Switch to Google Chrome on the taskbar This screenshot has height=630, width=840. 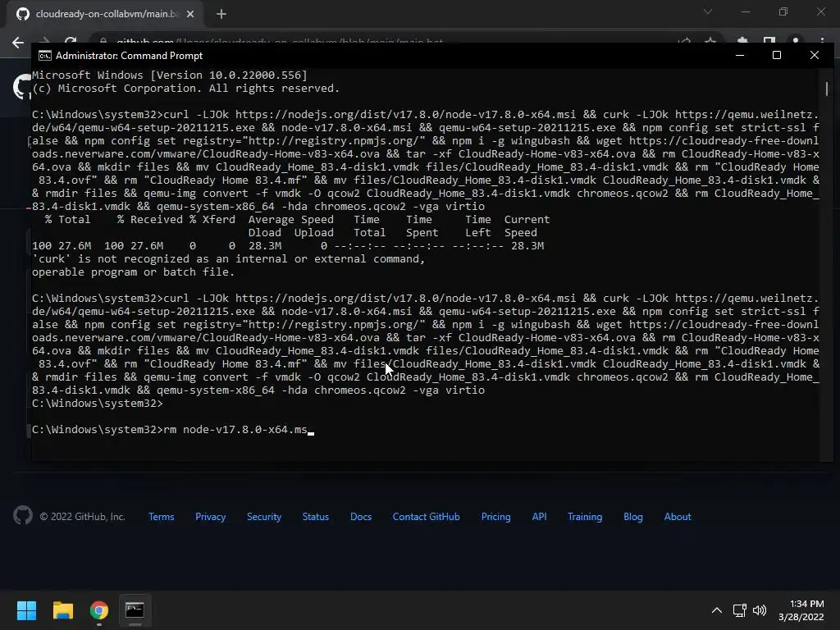[99, 610]
